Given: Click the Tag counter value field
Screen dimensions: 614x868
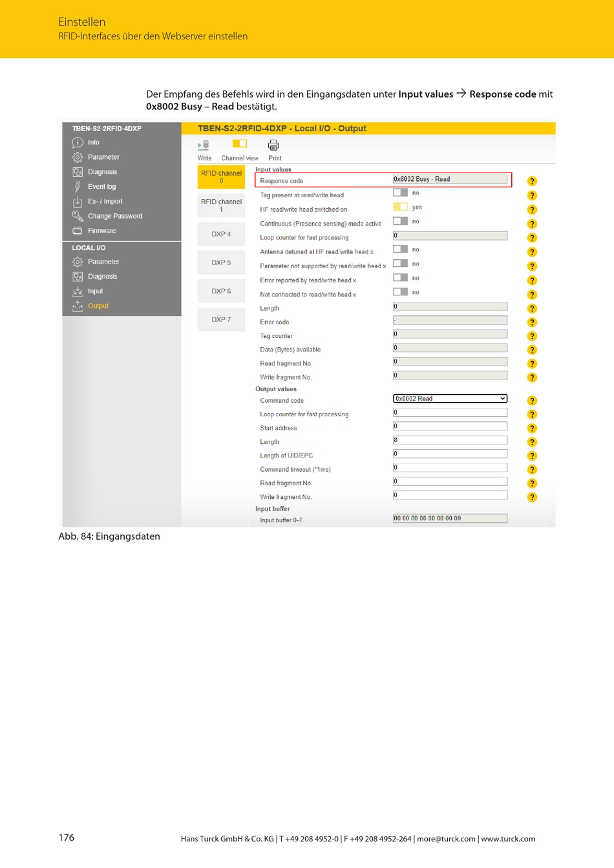Looking at the screenshot, I should click(450, 334).
